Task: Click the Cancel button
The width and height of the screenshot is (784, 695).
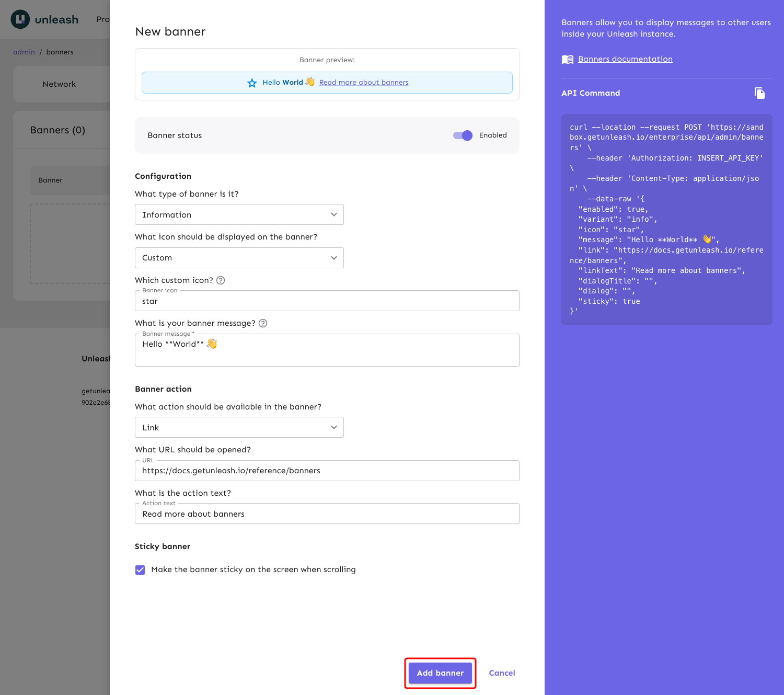Action: click(501, 673)
